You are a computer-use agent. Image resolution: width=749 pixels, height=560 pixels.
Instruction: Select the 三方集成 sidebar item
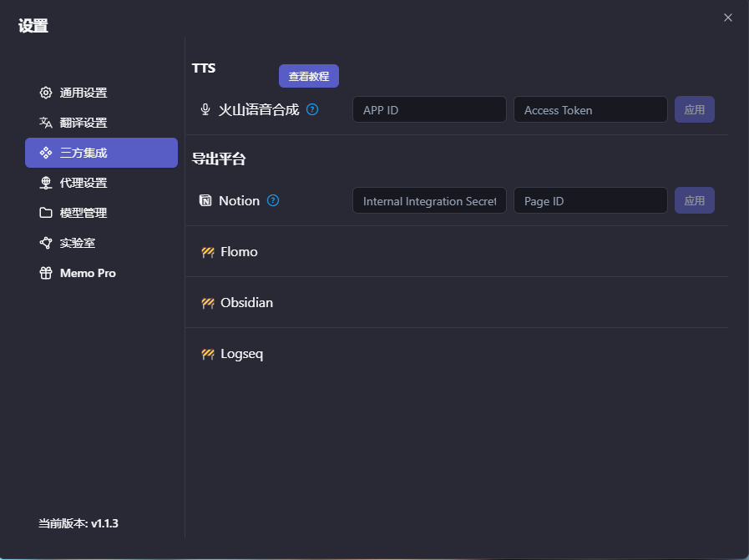tap(101, 153)
